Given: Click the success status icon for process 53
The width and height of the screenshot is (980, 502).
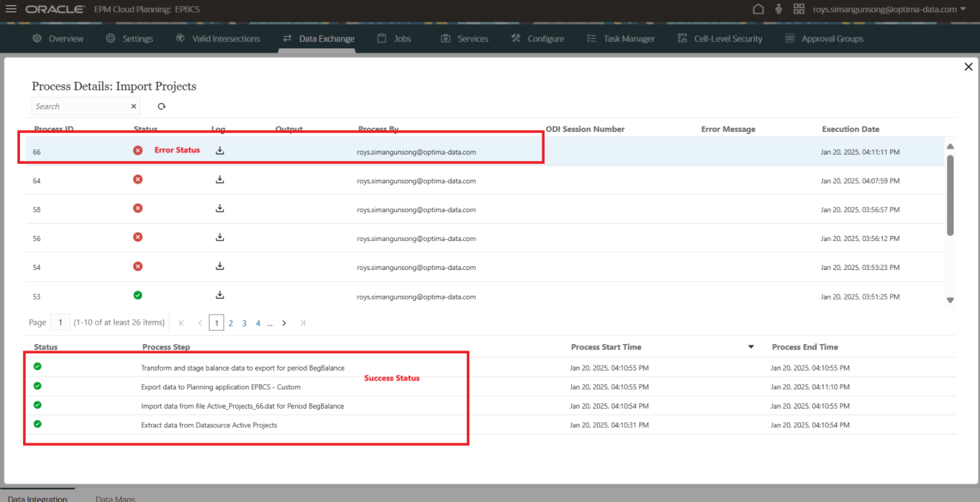Looking at the screenshot, I should (x=137, y=295).
